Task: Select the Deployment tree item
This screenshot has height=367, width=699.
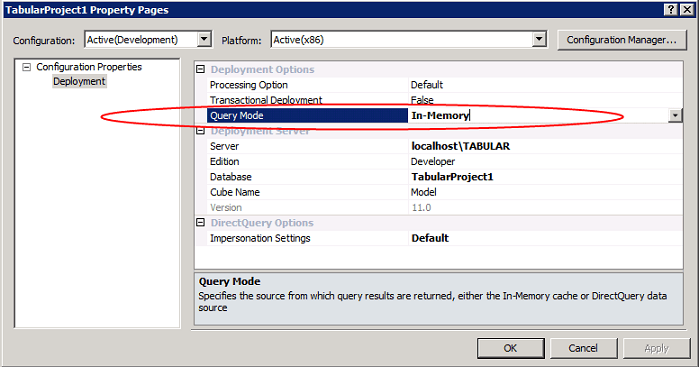Action: (79, 82)
